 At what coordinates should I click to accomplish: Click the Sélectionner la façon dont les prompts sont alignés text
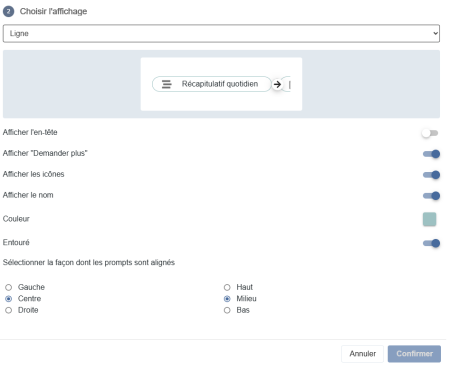[x=89, y=263]
